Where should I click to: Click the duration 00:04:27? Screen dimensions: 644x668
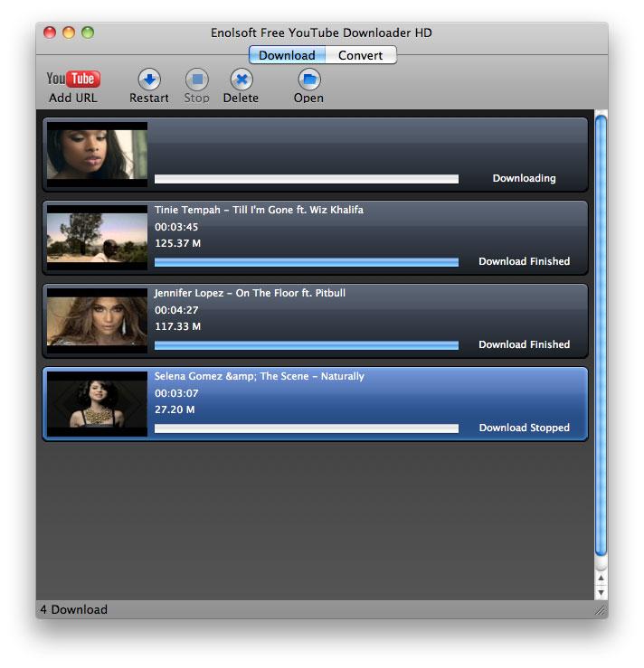[176, 310]
